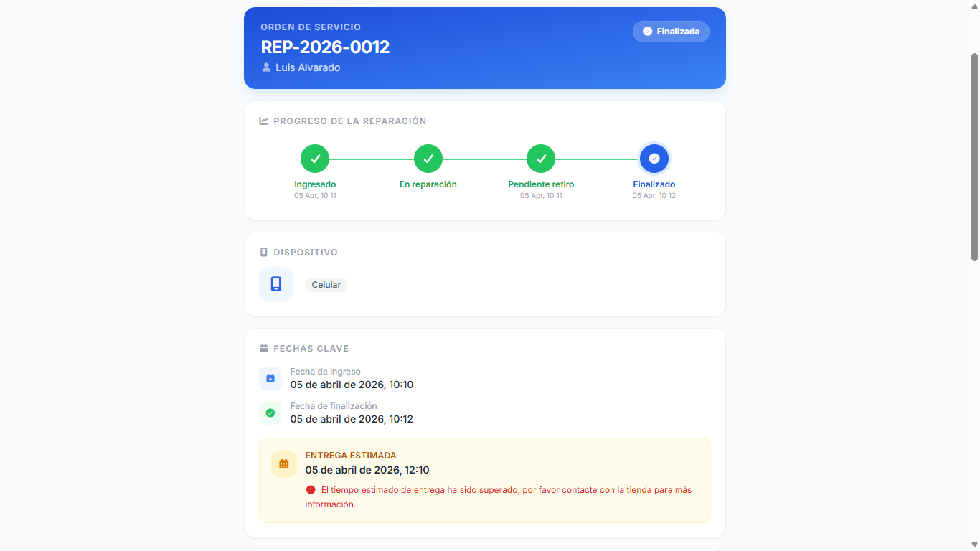Click the page vertical scrollbar thumb
The height and width of the screenshot is (551, 980).
974,156
